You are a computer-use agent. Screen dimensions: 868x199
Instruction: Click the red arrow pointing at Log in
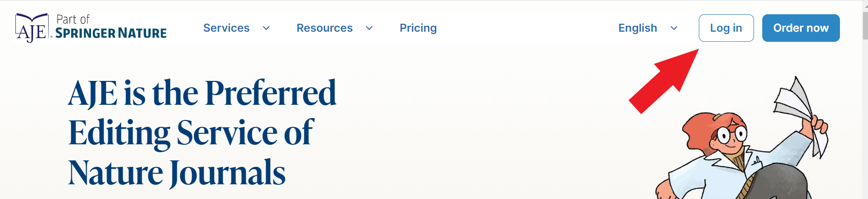(x=664, y=81)
